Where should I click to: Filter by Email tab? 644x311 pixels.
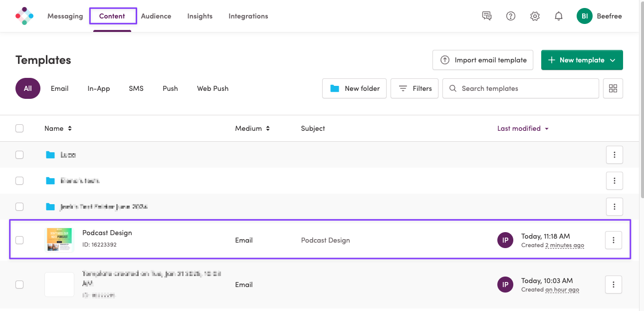tap(59, 88)
